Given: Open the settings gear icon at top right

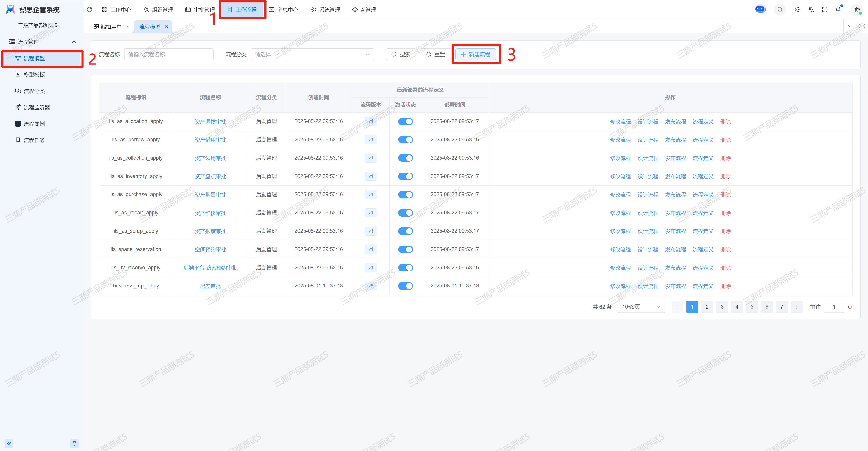Looking at the screenshot, I should [x=797, y=9].
